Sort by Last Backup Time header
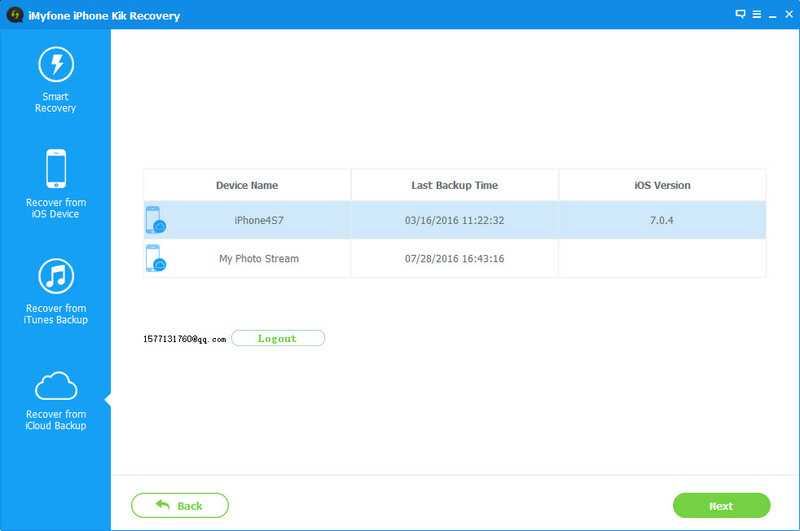Image resolution: width=800 pixels, height=531 pixels. tap(454, 185)
